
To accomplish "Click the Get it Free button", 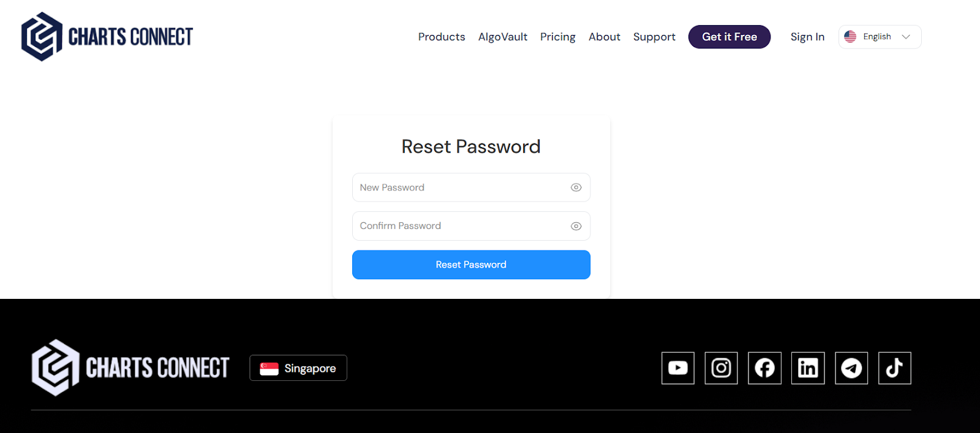I will (729, 37).
